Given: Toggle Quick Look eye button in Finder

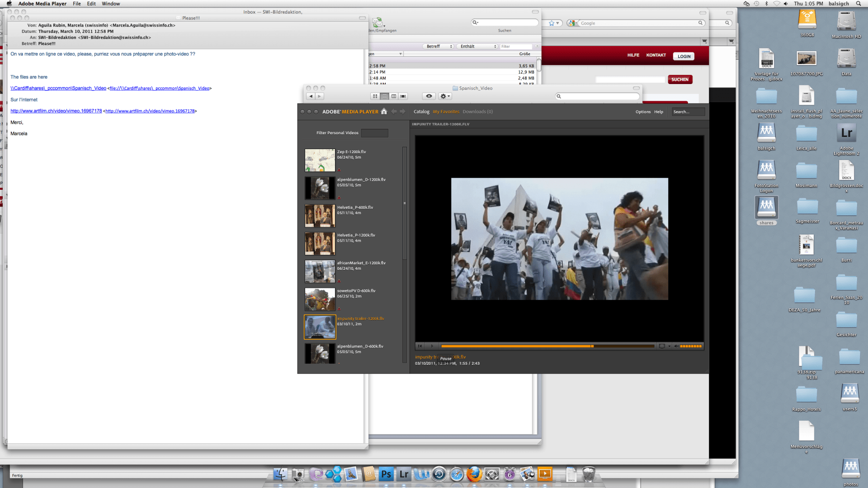Looking at the screenshot, I should 429,96.
